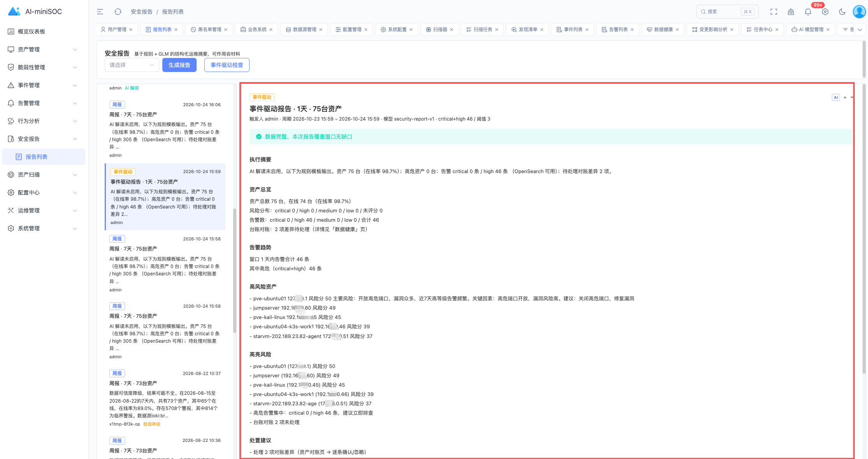Open the notifications bell icon

[808, 12]
